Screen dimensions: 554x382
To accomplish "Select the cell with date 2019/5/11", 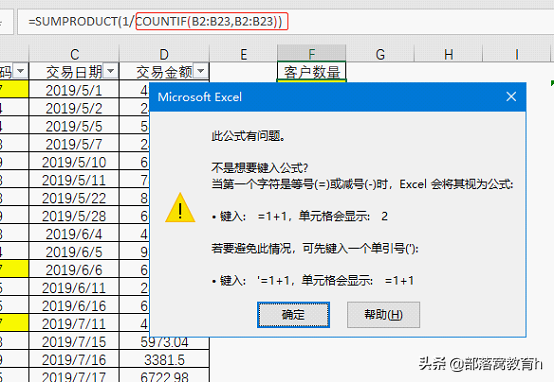I will pos(74,180).
